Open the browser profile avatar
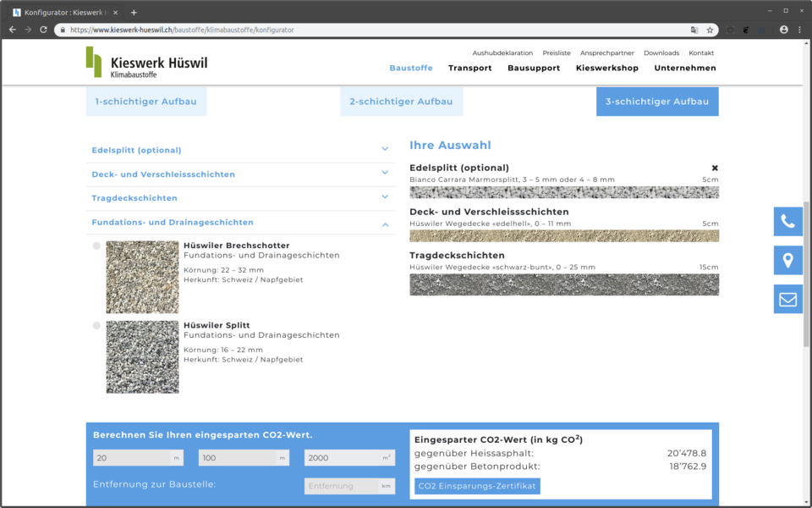The width and height of the screenshot is (812, 508). pyautogui.click(x=784, y=30)
